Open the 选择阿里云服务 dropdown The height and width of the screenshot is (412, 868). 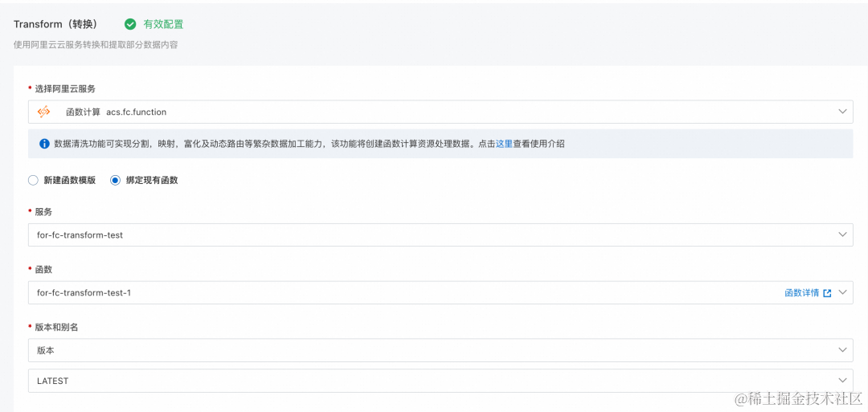tap(440, 112)
